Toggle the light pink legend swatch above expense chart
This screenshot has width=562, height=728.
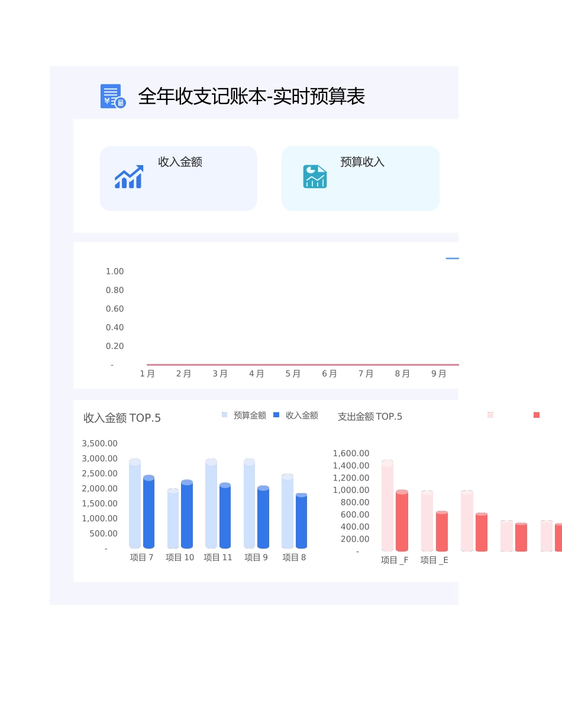click(x=490, y=415)
